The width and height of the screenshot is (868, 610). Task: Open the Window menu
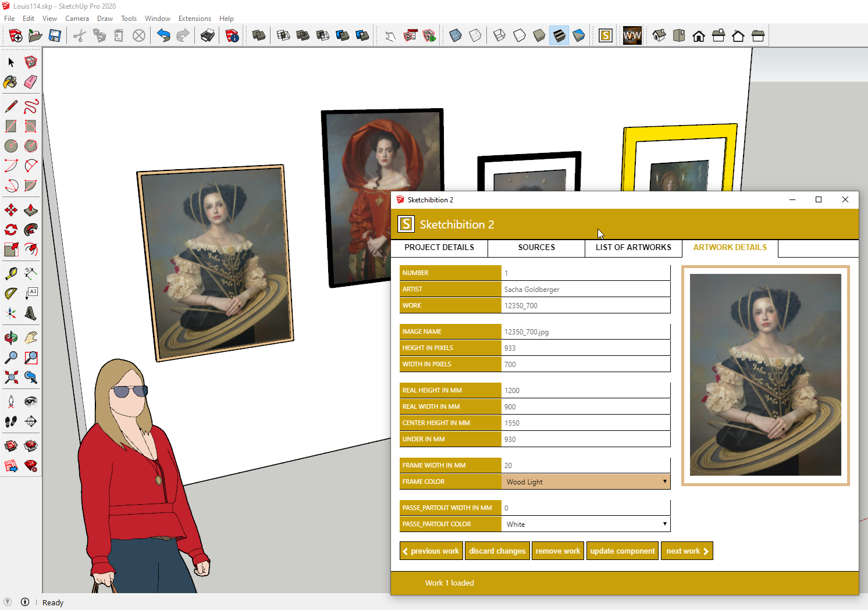click(x=158, y=19)
